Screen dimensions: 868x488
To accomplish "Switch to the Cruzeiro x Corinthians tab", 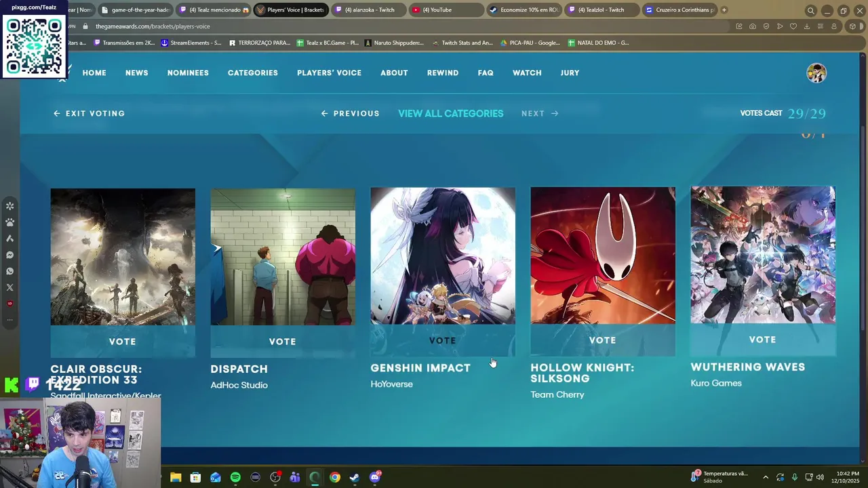I will click(679, 10).
